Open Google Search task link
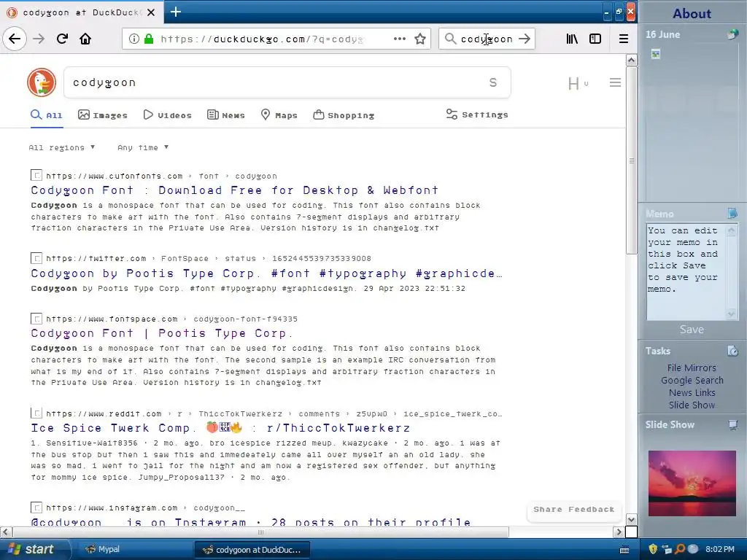 [x=692, y=380]
